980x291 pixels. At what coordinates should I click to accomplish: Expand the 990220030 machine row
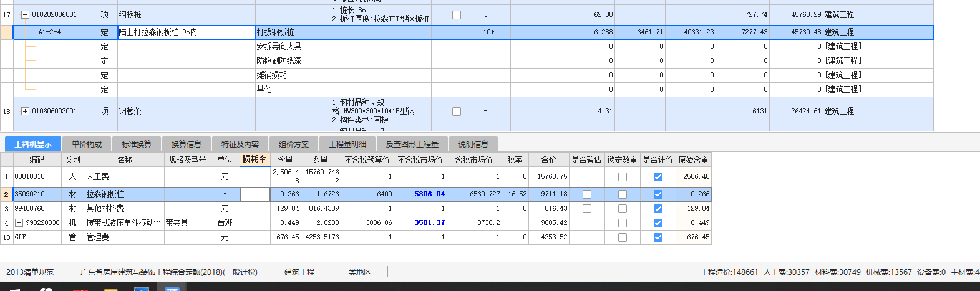click(x=19, y=222)
